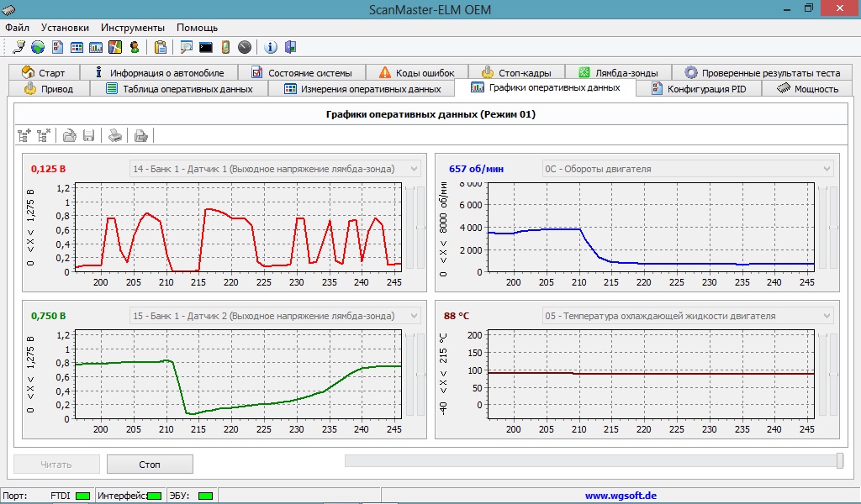The height and width of the screenshot is (504, 861).
Task: Open the terminal console icon
Action: pyautogui.click(x=205, y=47)
